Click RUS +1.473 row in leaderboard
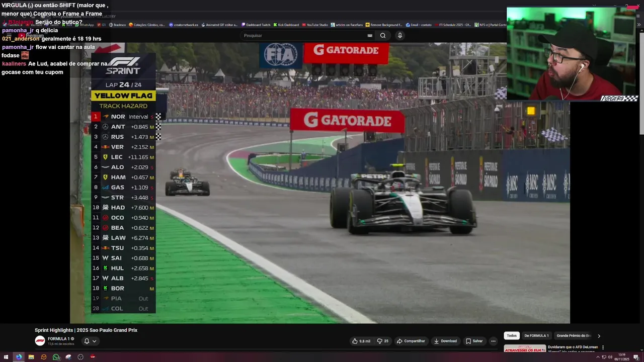Viewport: 644px width, 362px height. click(x=123, y=137)
